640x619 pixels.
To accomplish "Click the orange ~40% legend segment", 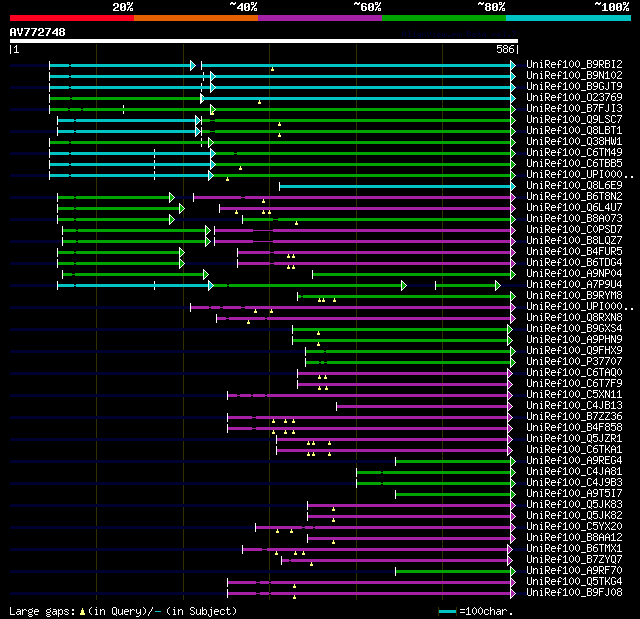I will [196, 18].
